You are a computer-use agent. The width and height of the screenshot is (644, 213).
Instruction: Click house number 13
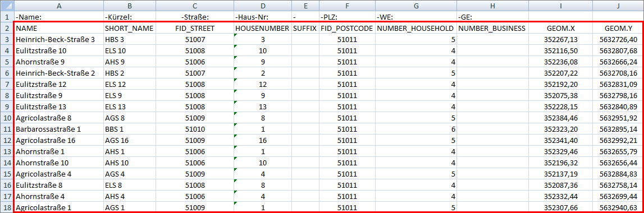click(262, 106)
